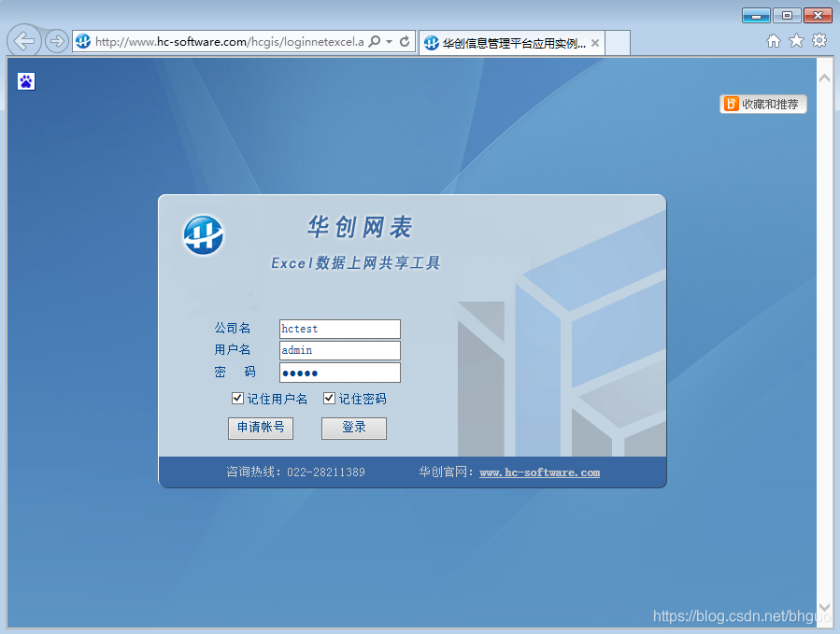Click the address bar URL text

229,42
